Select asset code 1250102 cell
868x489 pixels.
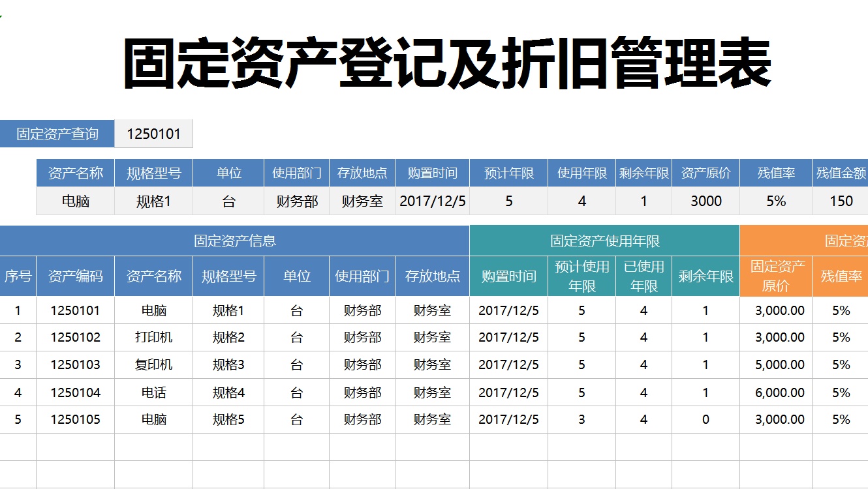[x=76, y=337]
